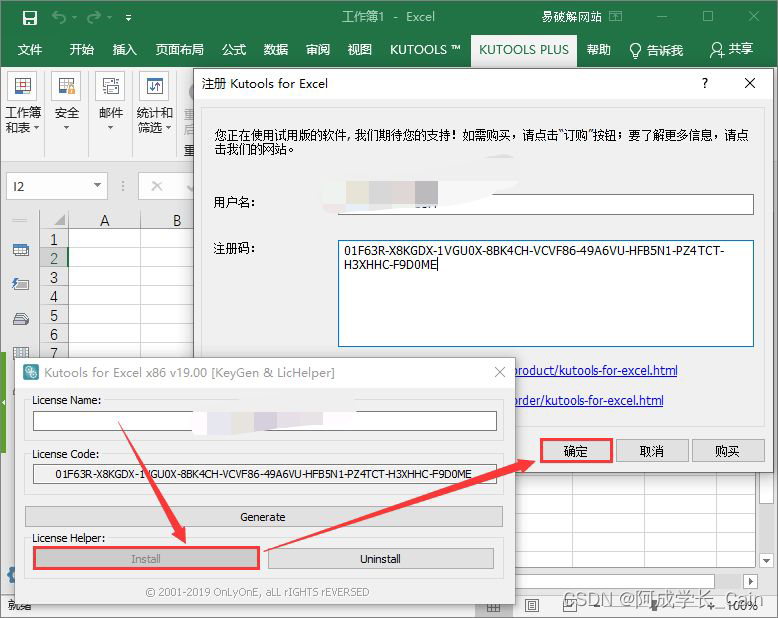Image resolution: width=778 pixels, height=618 pixels.
Task: Click the Save icon in Excel title bar
Action: tap(30, 18)
